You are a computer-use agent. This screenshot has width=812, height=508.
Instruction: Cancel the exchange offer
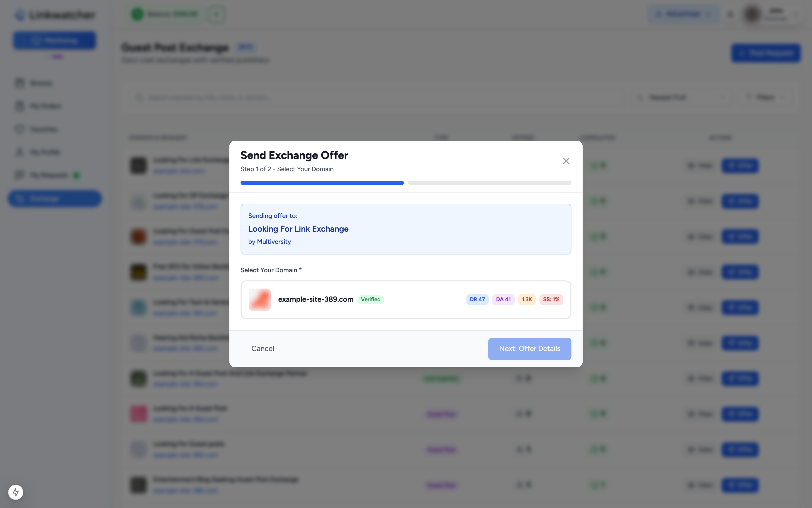pos(263,349)
